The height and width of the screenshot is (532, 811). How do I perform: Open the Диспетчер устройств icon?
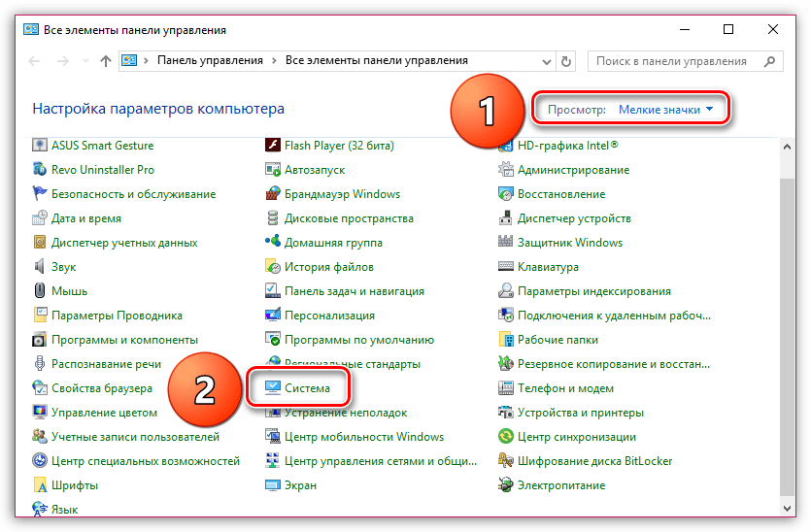tap(505, 218)
